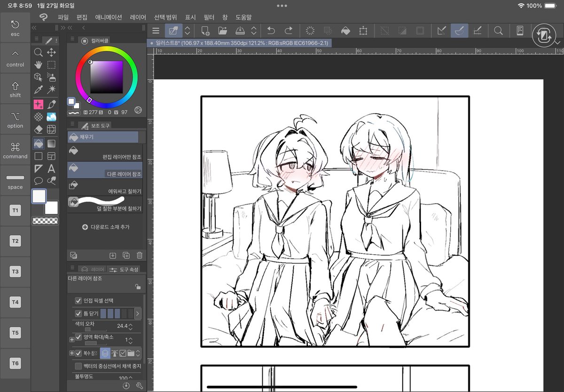Select the 덜 칠한 부분에 칠하기 sub tool

pyautogui.click(x=104, y=204)
